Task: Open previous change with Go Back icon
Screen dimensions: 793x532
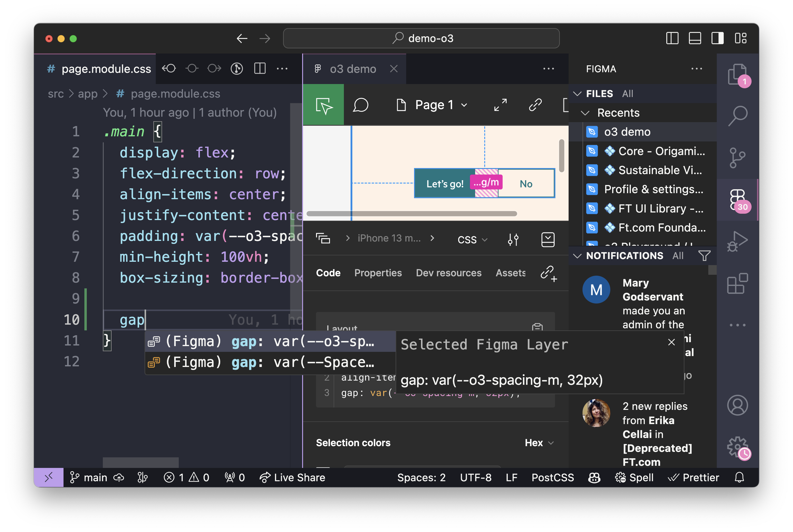Action: pos(169,69)
